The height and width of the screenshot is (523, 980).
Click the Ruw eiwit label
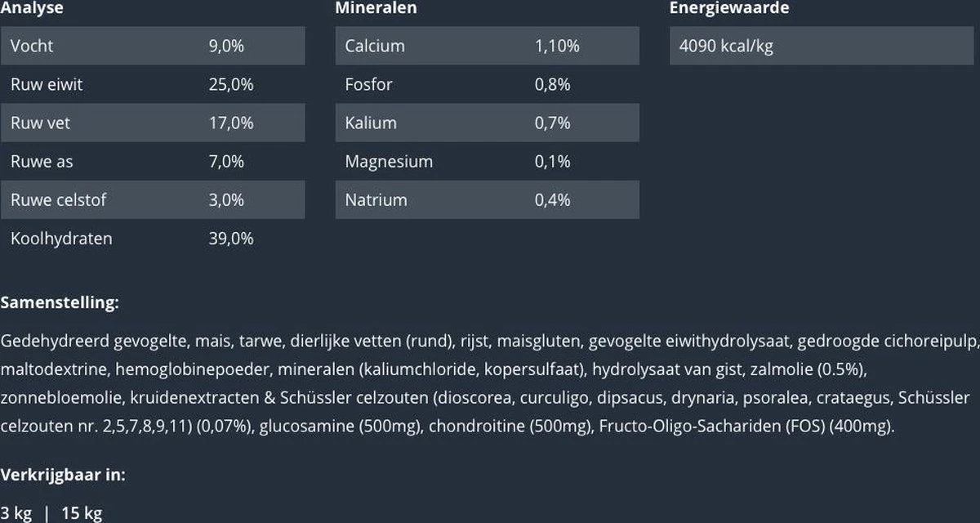(47, 84)
